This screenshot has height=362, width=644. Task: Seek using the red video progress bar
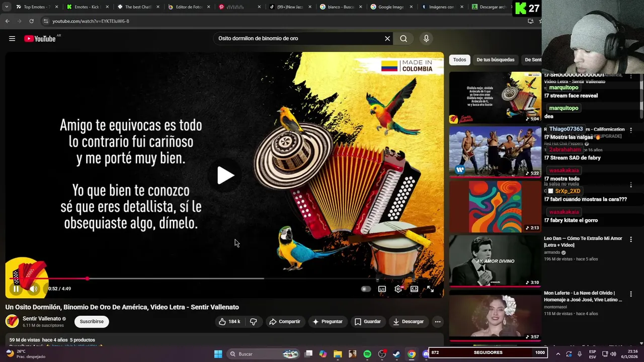[x=225, y=278]
